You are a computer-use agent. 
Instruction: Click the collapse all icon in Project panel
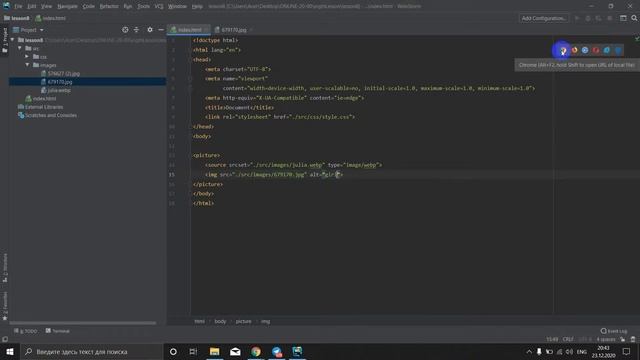[x=136, y=30]
